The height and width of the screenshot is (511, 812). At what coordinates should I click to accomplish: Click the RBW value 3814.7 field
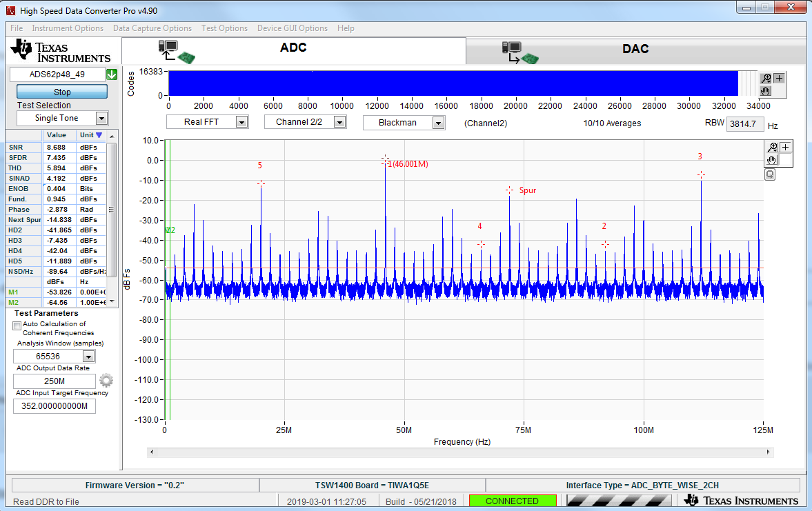[x=744, y=123]
